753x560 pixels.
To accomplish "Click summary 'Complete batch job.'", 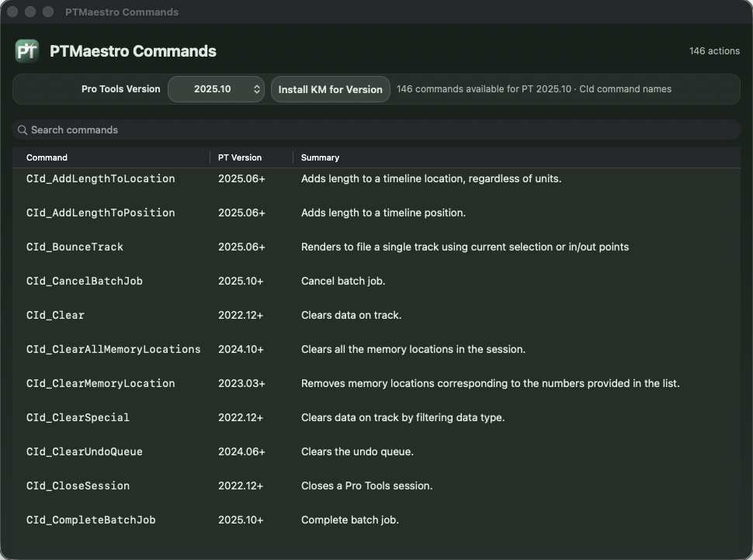I will coord(349,520).
